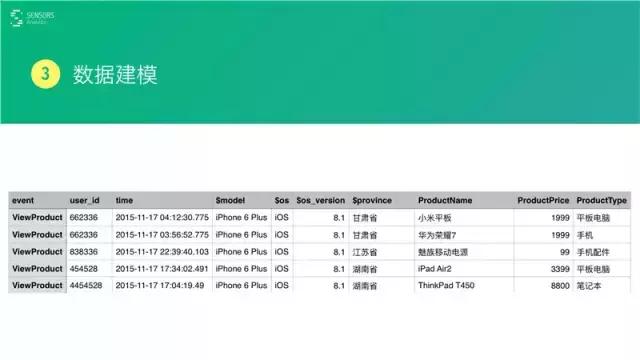
Task: Click the Sensors Analytics logo
Action: [32, 18]
